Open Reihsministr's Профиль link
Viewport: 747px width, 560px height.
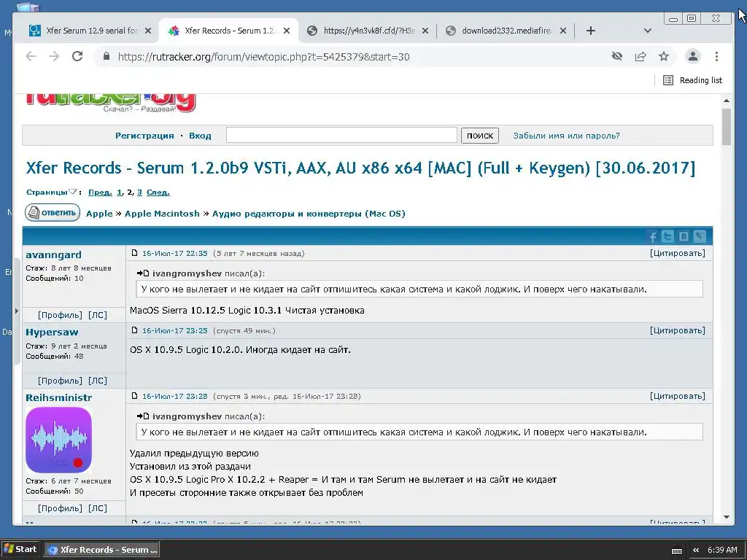61,508
